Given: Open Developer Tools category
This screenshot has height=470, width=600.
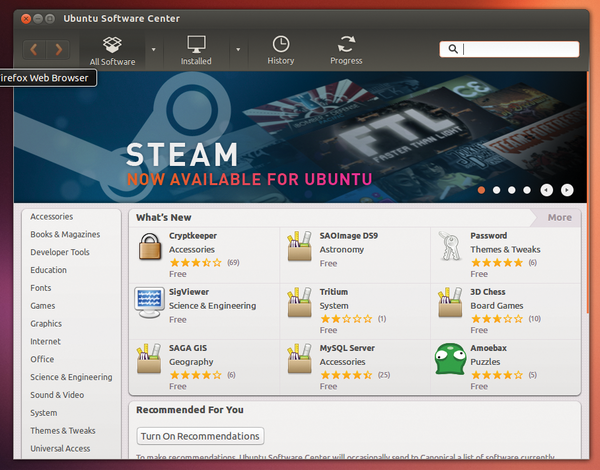Looking at the screenshot, I should pos(60,252).
